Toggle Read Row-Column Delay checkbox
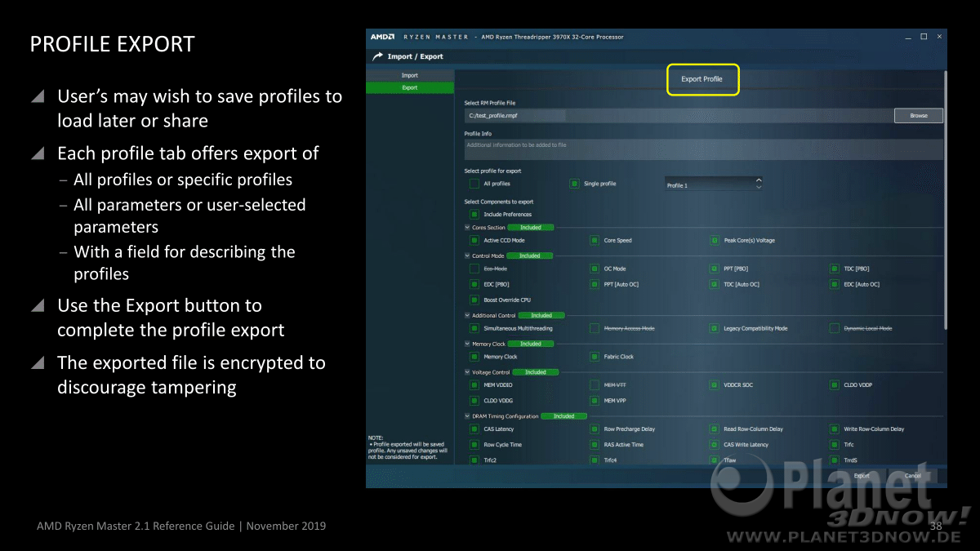 (x=715, y=429)
